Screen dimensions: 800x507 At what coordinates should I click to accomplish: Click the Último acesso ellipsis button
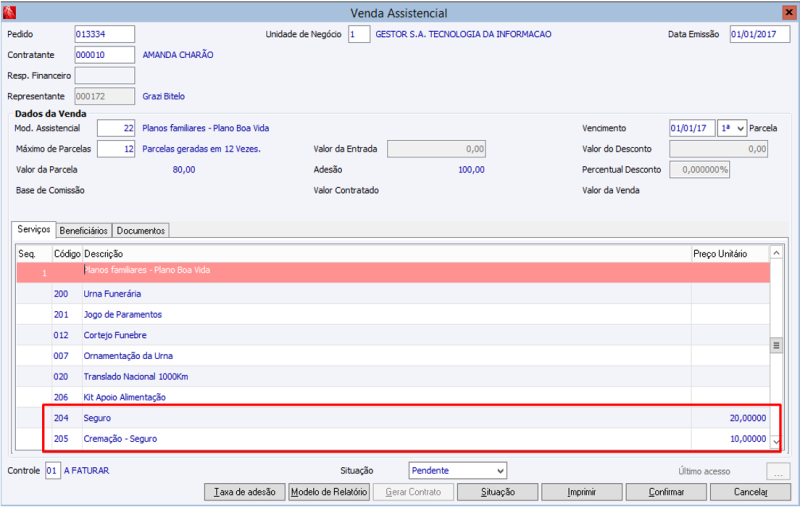tap(778, 471)
